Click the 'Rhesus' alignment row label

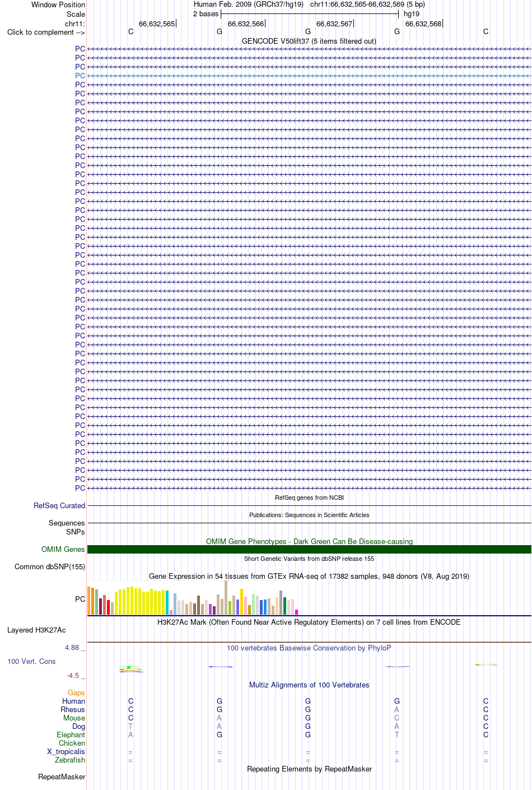click(73, 709)
